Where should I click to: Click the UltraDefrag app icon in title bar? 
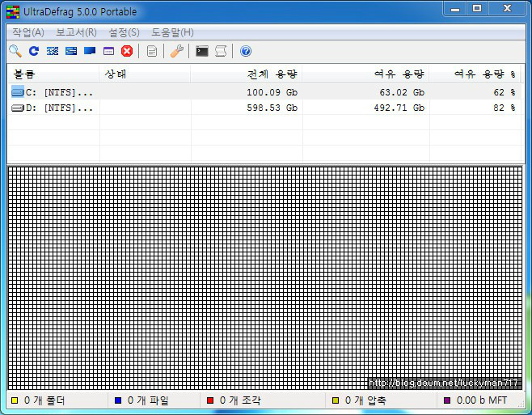[x=13, y=12]
